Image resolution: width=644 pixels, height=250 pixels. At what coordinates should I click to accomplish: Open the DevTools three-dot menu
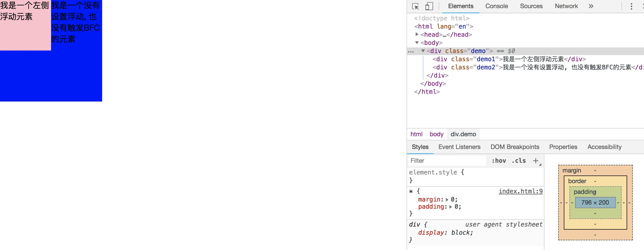[x=631, y=6]
